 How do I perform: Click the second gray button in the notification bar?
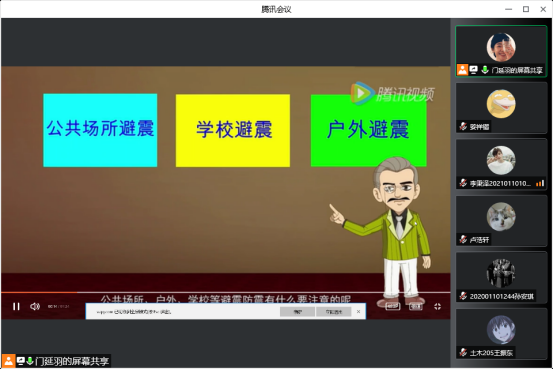(334, 312)
